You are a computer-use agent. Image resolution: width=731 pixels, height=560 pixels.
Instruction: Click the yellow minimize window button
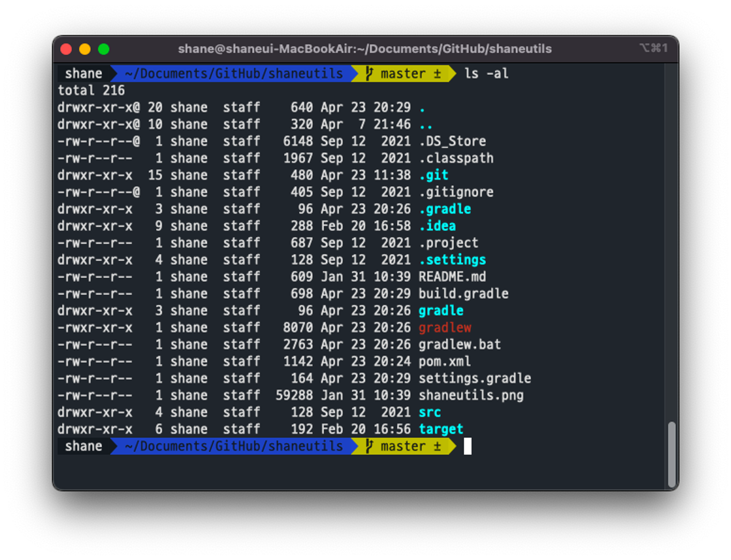(85, 49)
